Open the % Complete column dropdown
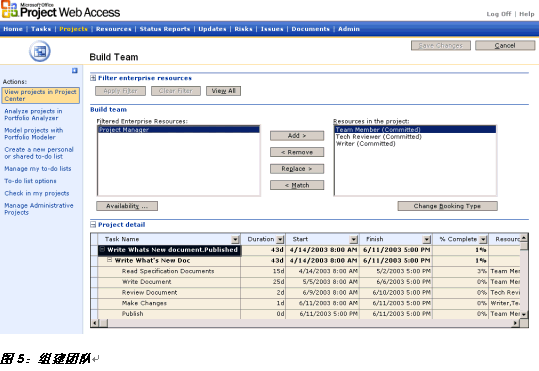539x371 pixels. tap(483, 239)
